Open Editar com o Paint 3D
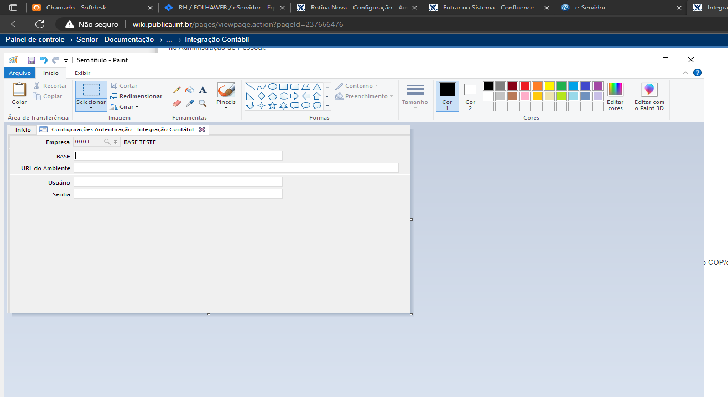 649,96
